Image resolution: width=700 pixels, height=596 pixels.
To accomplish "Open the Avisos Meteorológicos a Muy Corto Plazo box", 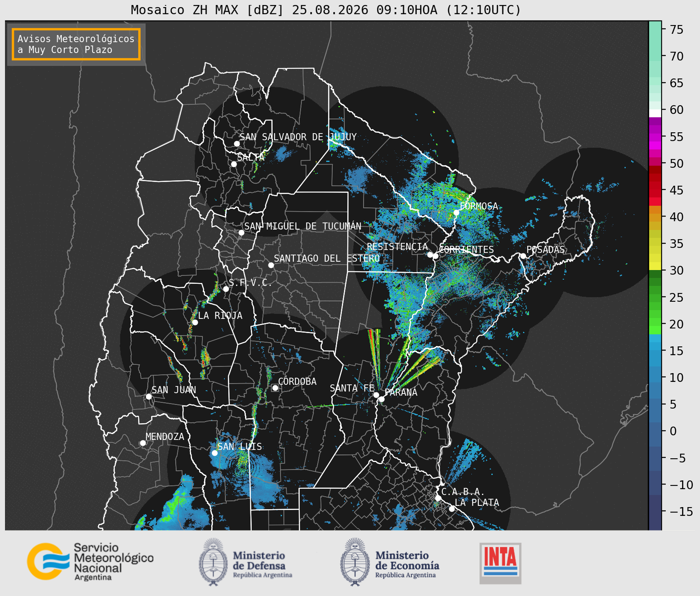I will click(x=76, y=44).
